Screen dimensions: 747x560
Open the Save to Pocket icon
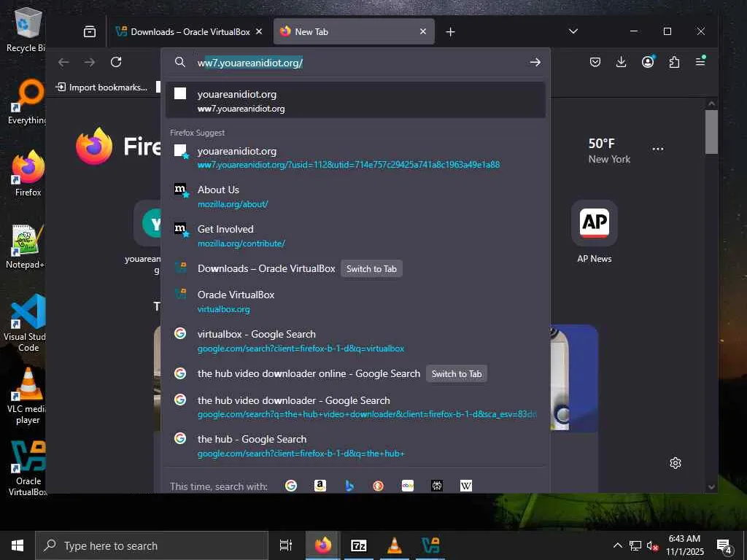[595, 63]
